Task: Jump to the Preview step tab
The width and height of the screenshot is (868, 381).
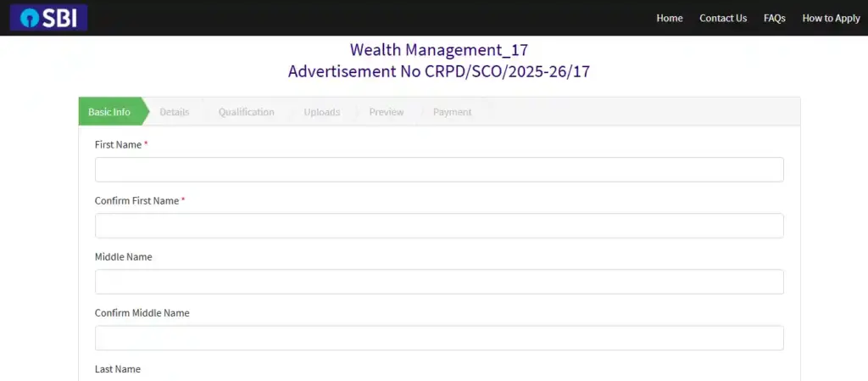Action: tap(386, 112)
